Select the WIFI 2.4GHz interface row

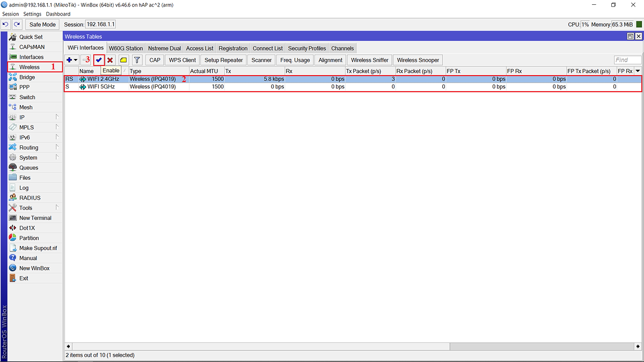[353, 79]
